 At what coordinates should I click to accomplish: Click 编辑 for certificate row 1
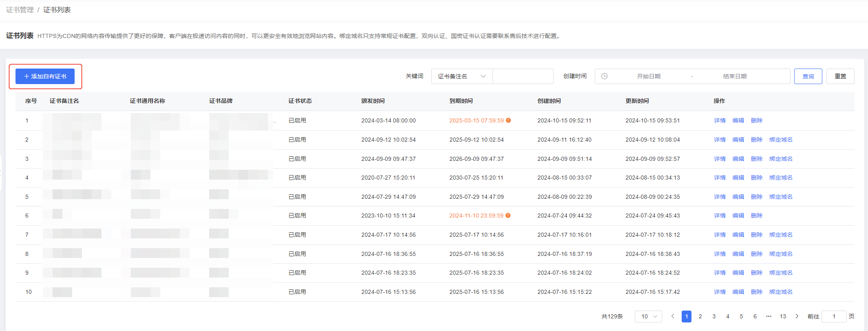[x=738, y=120]
